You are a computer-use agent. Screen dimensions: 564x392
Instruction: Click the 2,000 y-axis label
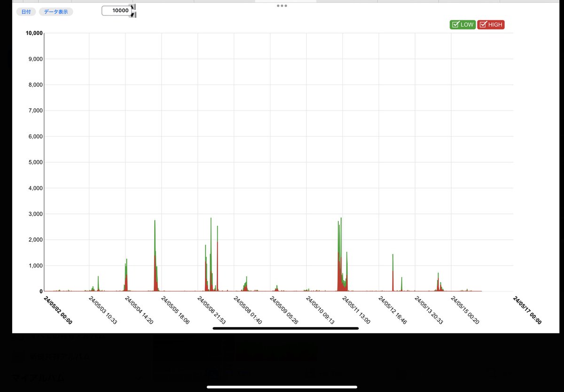click(x=35, y=240)
